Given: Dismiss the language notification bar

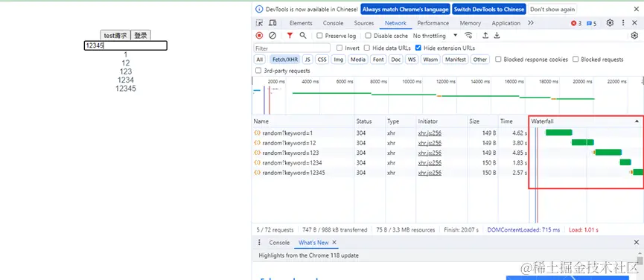Looking at the screenshot, I should [x=637, y=9].
